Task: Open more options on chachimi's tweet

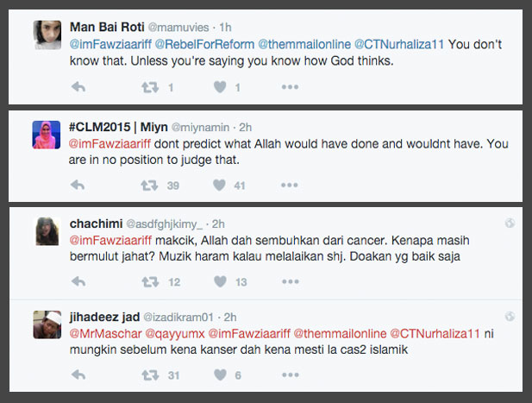Action: (291, 281)
